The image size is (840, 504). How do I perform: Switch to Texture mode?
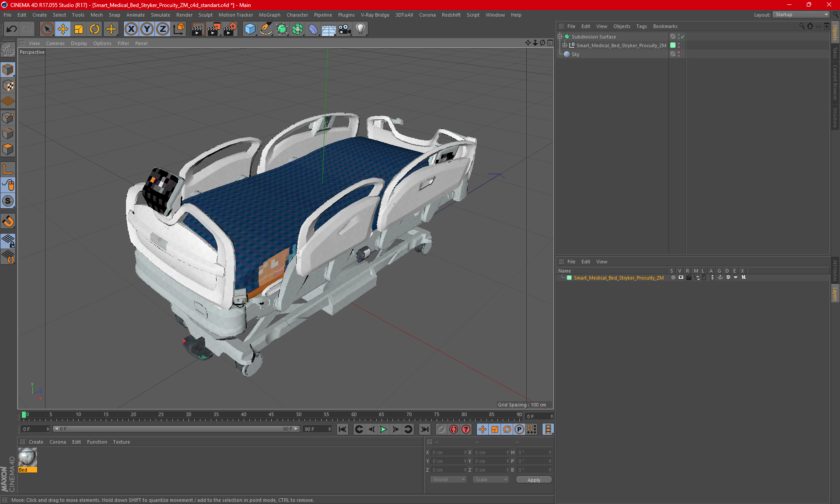(8, 86)
